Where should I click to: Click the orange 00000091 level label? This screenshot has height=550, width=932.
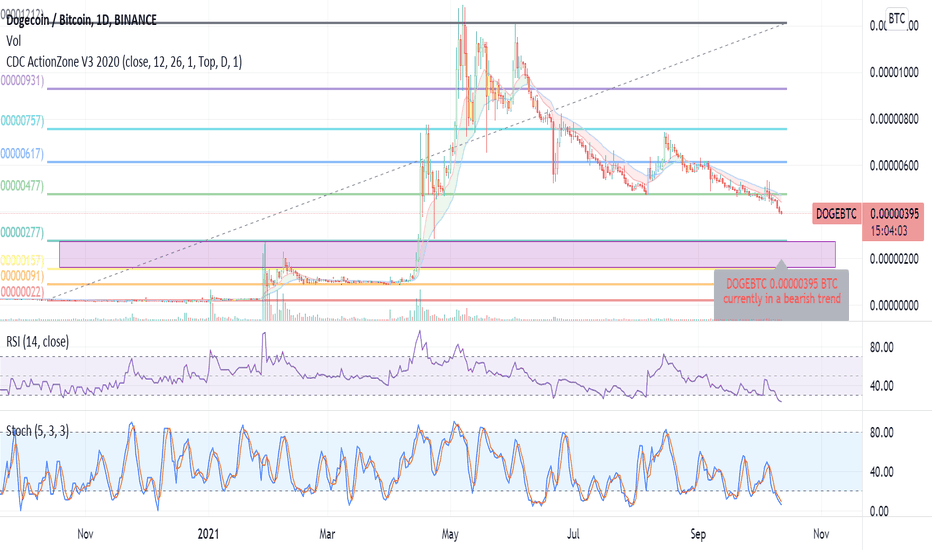point(23,276)
